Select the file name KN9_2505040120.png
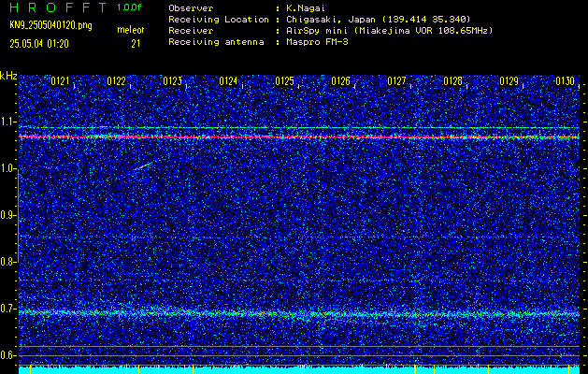The image size is (588, 374). pyautogui.click(x=50, y=26)
